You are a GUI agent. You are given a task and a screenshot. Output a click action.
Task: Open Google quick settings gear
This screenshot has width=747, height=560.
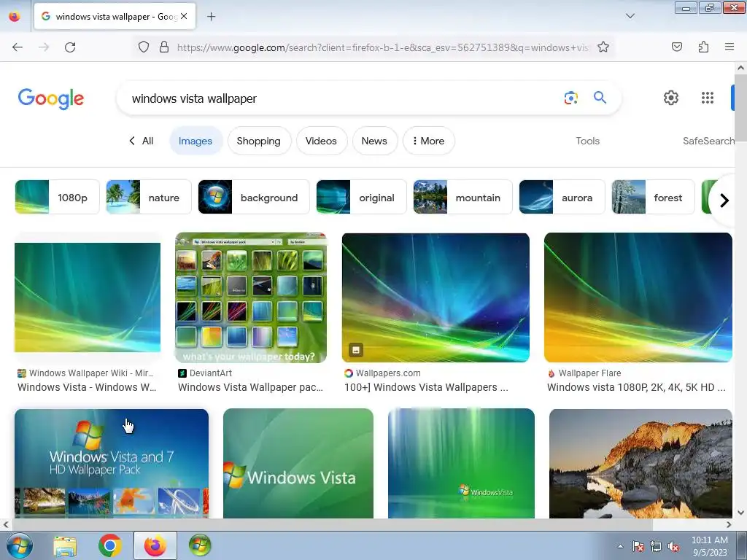671,98
